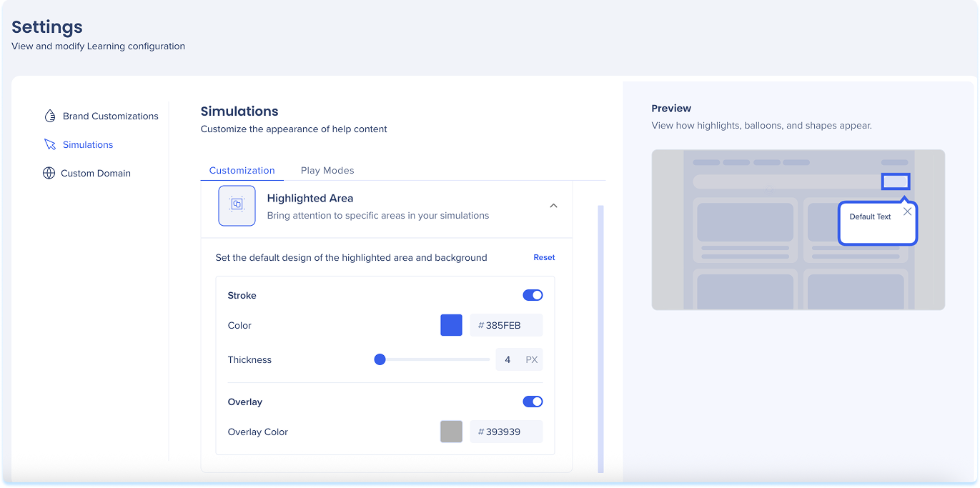Viewport: 980px width, 488px height.
Task: Click the Brand Customizations droplet icon
Action: pyautogui.click(x=49, y=116)
